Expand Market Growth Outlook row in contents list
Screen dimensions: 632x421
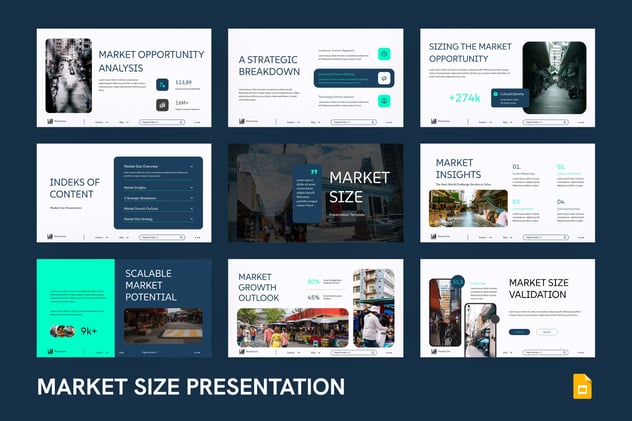(x=193, y=208)
